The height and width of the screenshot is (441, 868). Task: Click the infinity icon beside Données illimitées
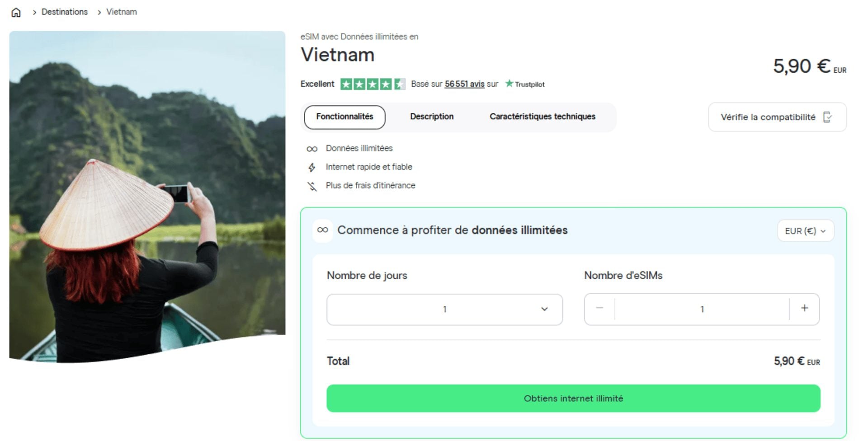pyautogui.click(x=311, y=148)
